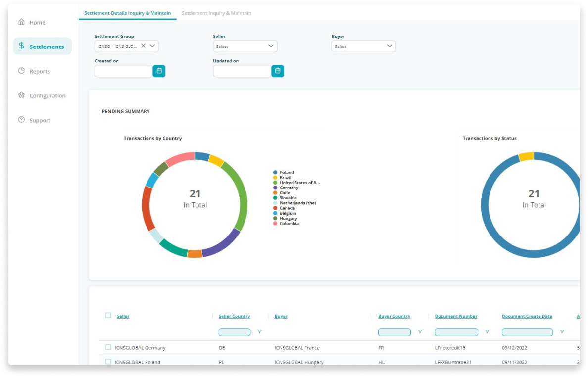
Task: Click the Seller Country filter funnel icon
Action: [259, 332]
